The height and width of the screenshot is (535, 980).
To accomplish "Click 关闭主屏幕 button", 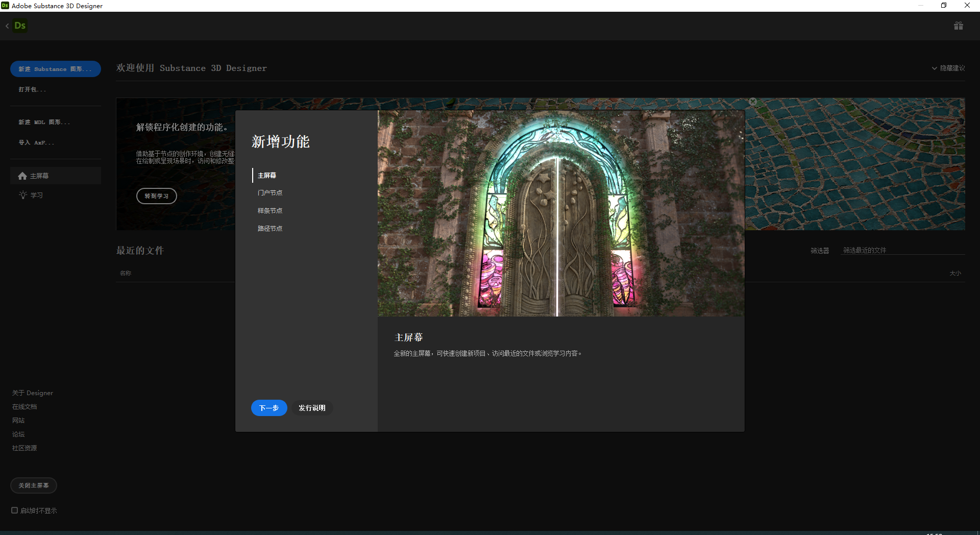I will point(33,485).
